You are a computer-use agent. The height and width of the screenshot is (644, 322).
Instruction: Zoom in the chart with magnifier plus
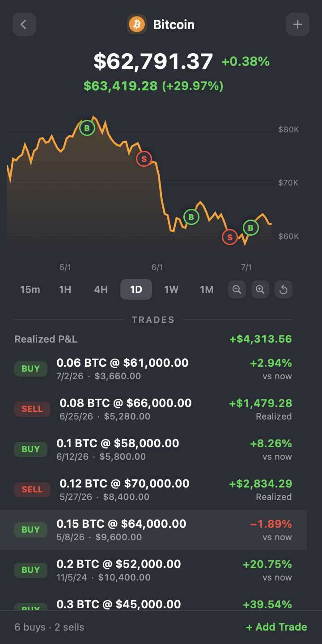tap(260, 289)
